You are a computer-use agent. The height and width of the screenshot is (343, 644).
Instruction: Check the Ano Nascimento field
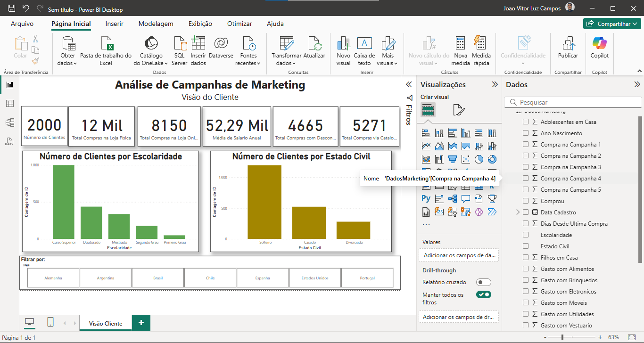click(526, 133)
